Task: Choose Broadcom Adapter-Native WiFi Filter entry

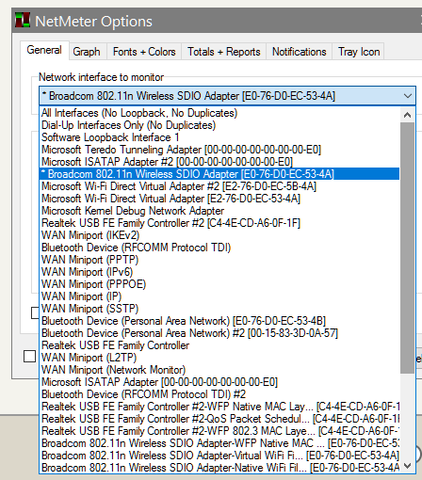Action: [220, 468]
